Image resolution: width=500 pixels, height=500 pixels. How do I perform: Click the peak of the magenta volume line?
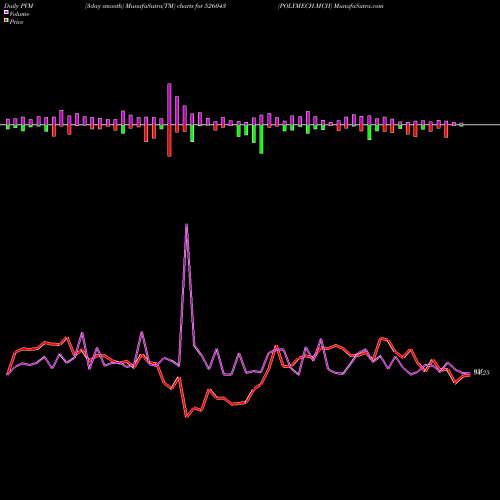point(186,225)
